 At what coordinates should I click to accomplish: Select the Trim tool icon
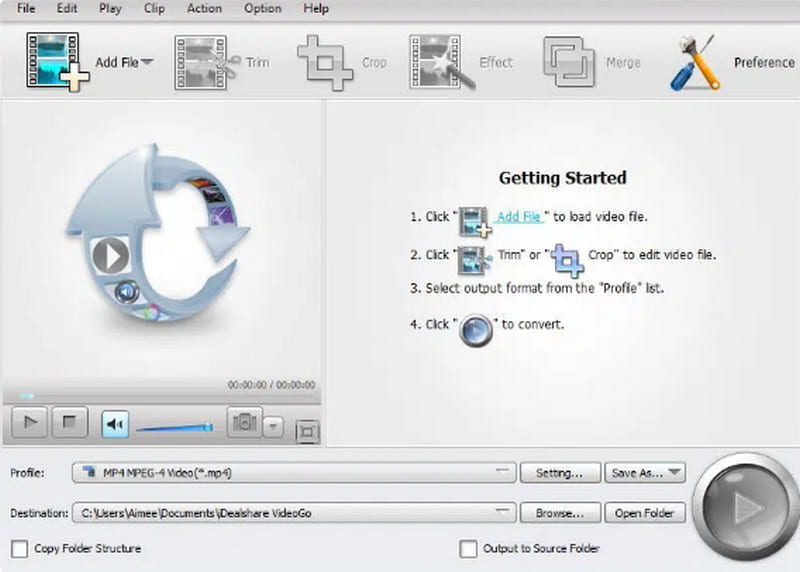204,62
